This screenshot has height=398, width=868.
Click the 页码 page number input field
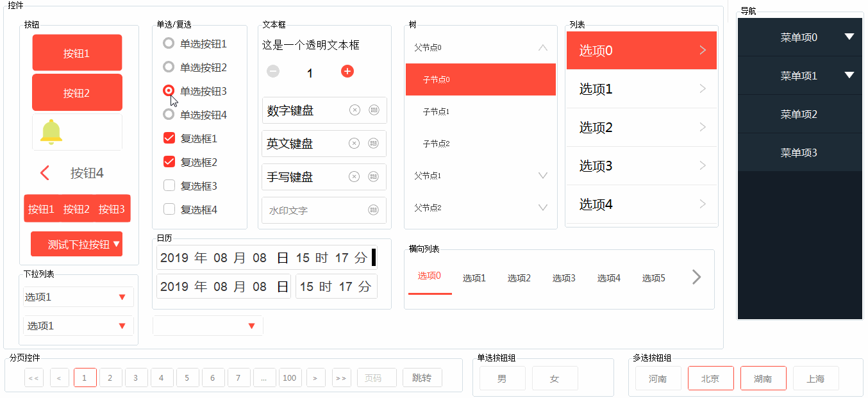pos(376,377)
